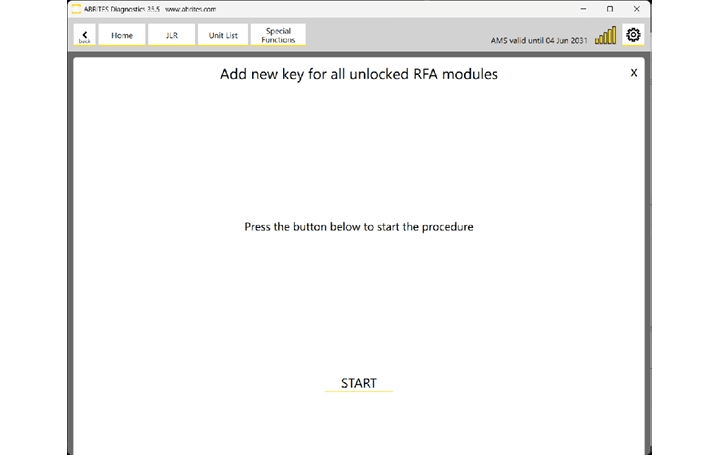
Task: Open the settings gear icon
Action: click(x=633, y=35)
